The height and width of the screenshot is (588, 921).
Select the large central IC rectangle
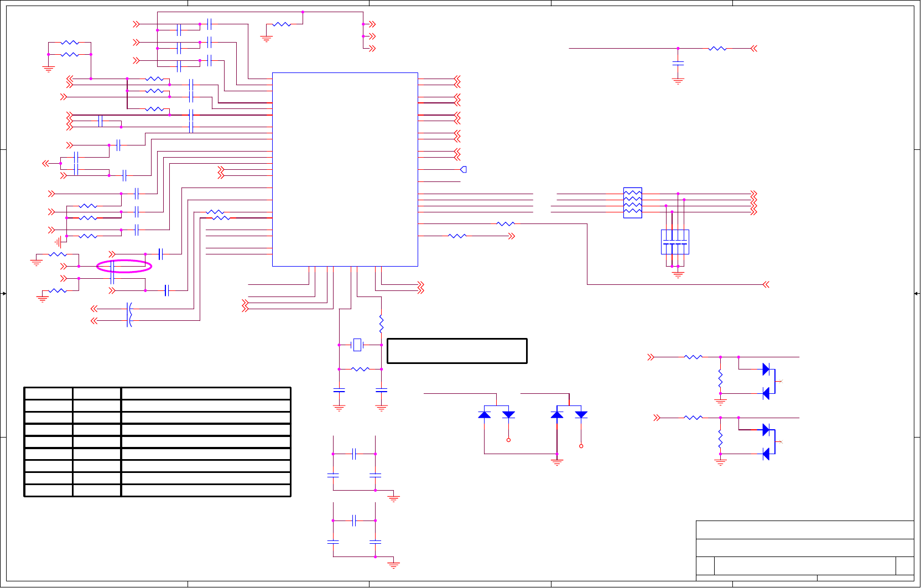345,169
